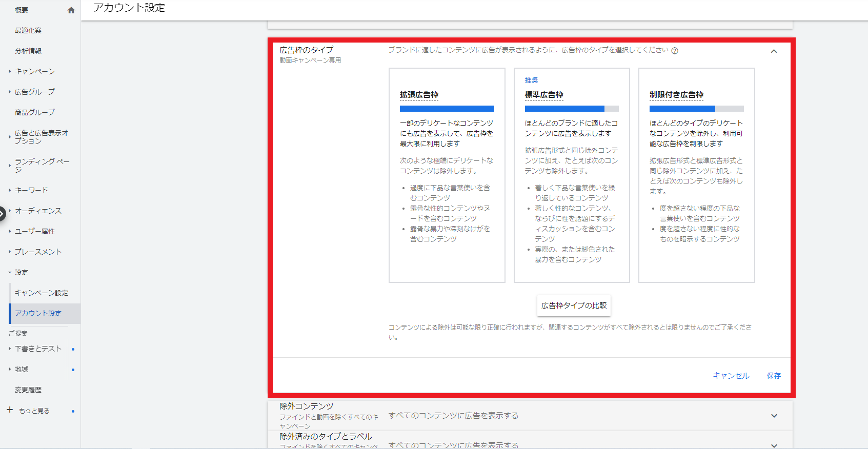Expand ユーザー属性 in the sidebar
The height and width of the screenshot is (449, 868).
35,231
